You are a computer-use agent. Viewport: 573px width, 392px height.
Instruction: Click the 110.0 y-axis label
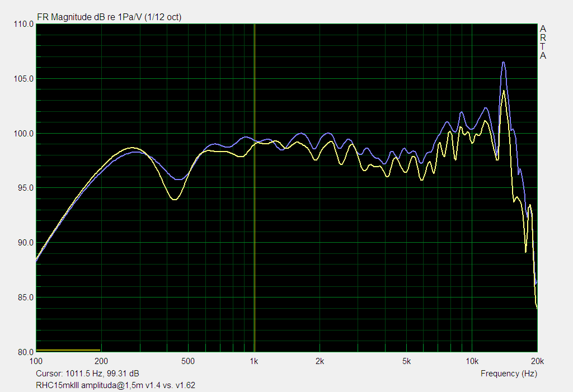24,24
